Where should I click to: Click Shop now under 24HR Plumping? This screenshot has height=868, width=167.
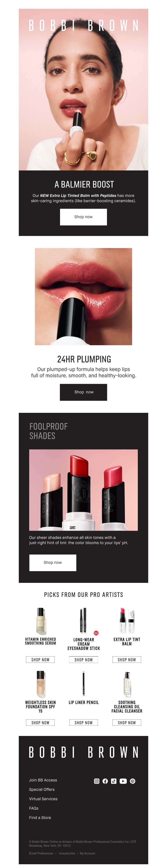tap(83, 392)
